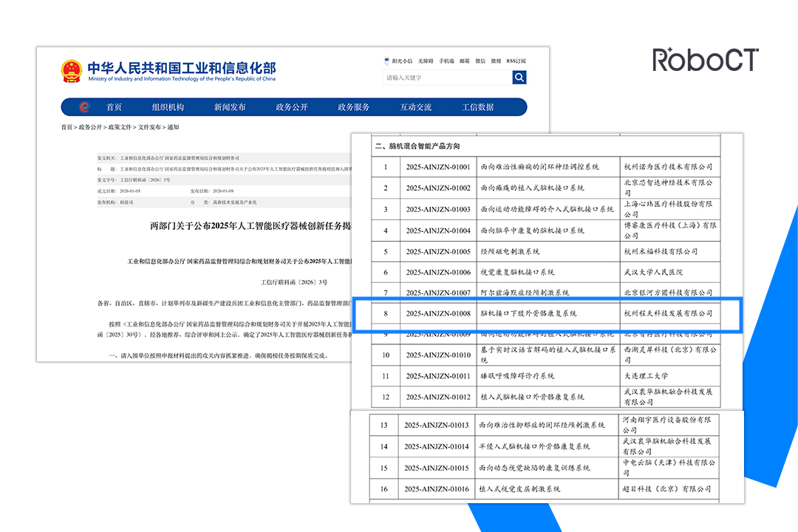Click the national emblem logo of MIIT

tap(71, 72)
